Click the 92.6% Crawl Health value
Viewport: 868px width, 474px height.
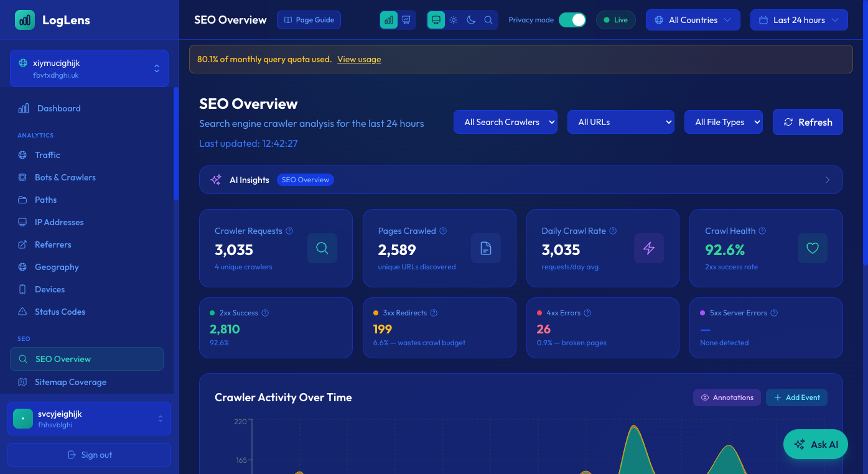tap(725, 250)
